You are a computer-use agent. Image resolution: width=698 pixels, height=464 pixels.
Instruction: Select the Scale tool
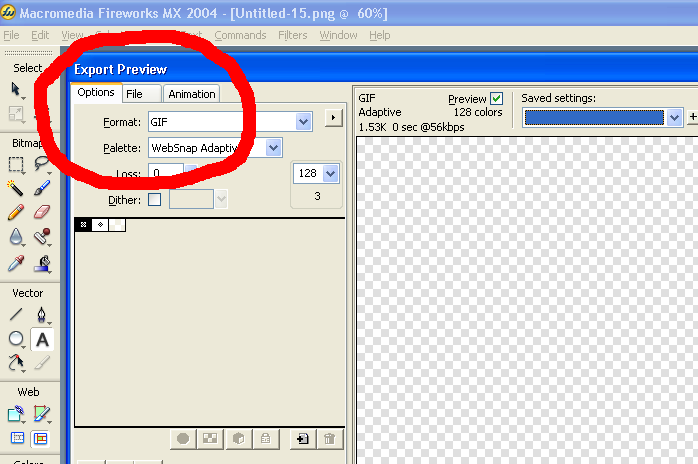pos(16,114)
